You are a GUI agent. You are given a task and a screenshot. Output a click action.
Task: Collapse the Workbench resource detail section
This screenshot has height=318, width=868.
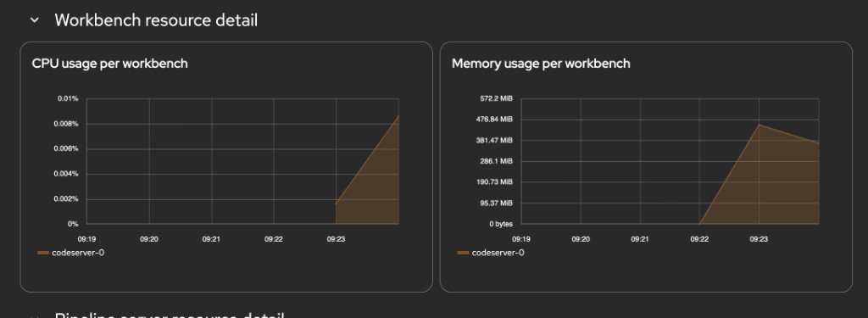click(x=34, y=20)
